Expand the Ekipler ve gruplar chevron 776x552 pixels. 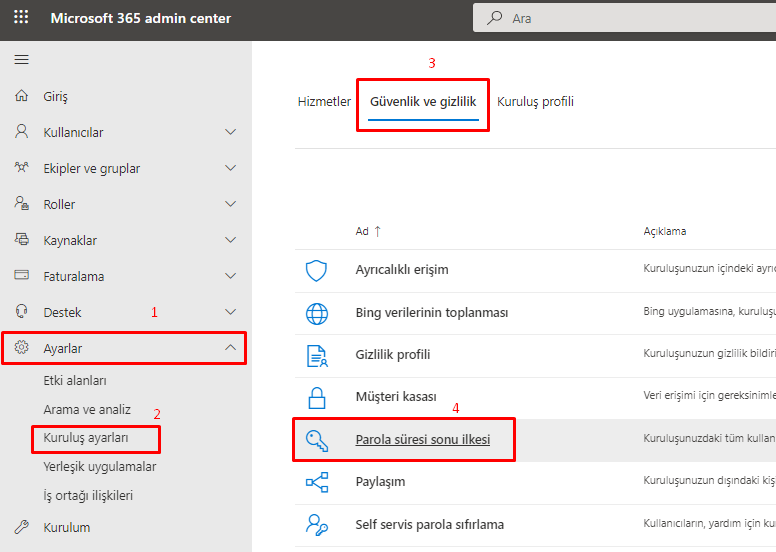pyautogui.click(x=231, y=169)
